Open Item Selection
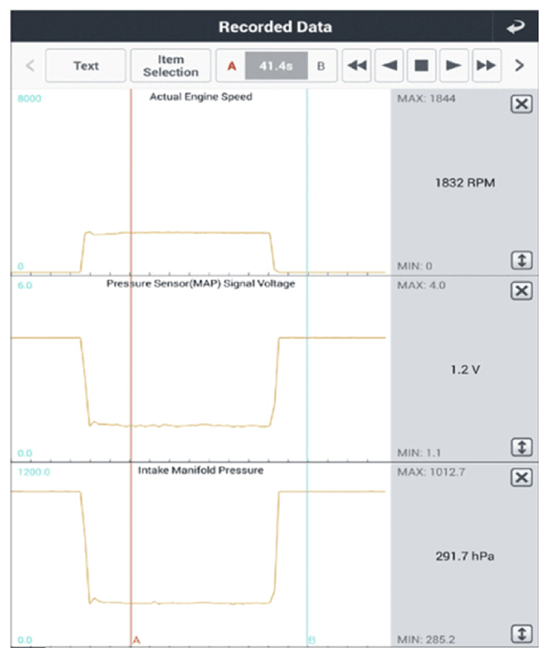548x657 pixels. [171, 65]
